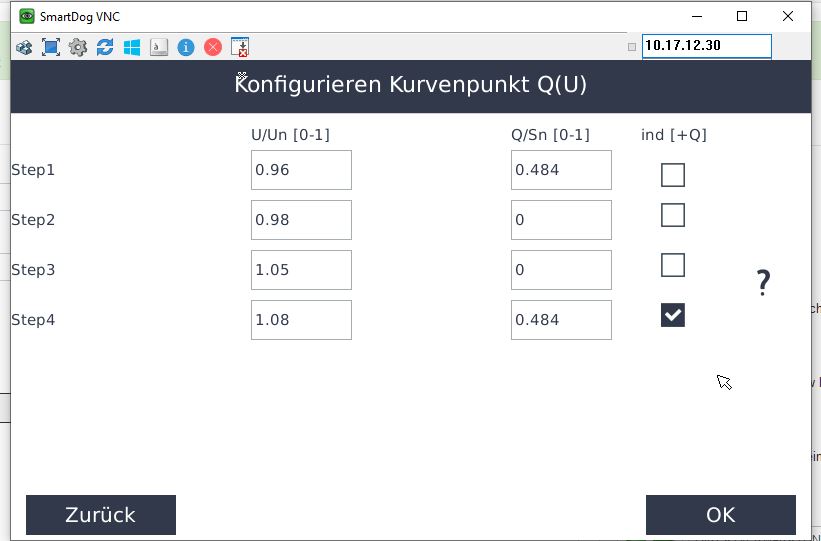Send Windows key via toolbar icon
The image size is (821, 541).
132,47
